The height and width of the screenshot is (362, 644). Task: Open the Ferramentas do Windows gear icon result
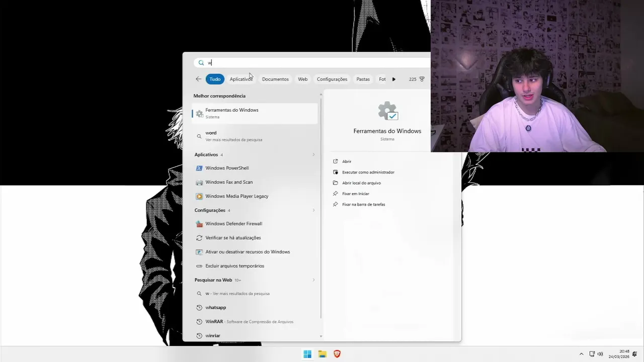click(x=199, y=114)
